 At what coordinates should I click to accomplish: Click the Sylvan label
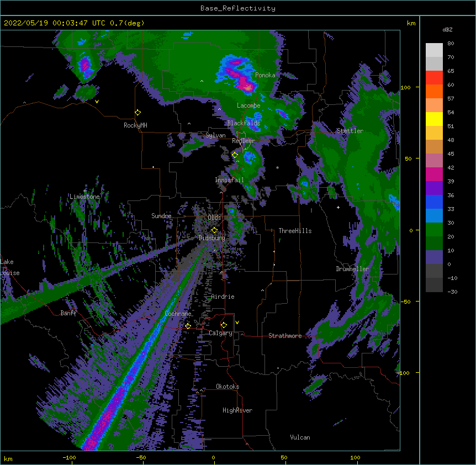tap(215, 135)
